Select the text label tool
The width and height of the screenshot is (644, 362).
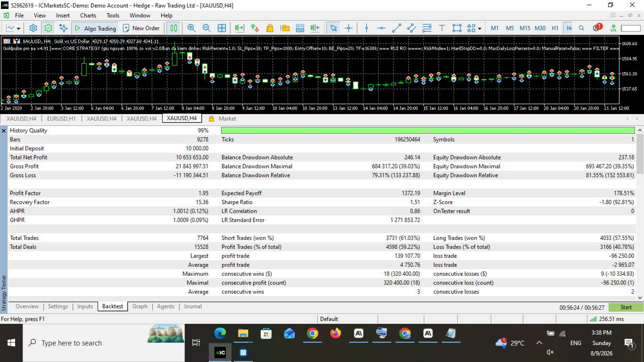click(x=442, y=28)
